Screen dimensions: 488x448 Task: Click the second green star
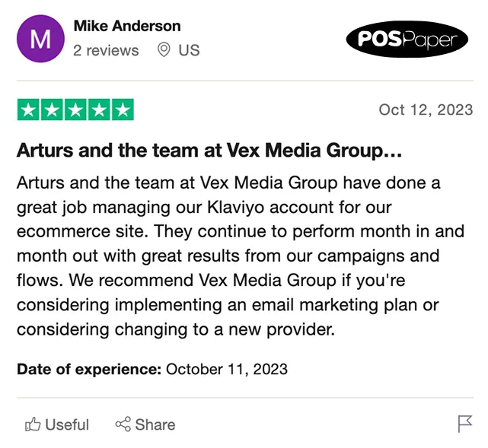[x=52, y=110]
